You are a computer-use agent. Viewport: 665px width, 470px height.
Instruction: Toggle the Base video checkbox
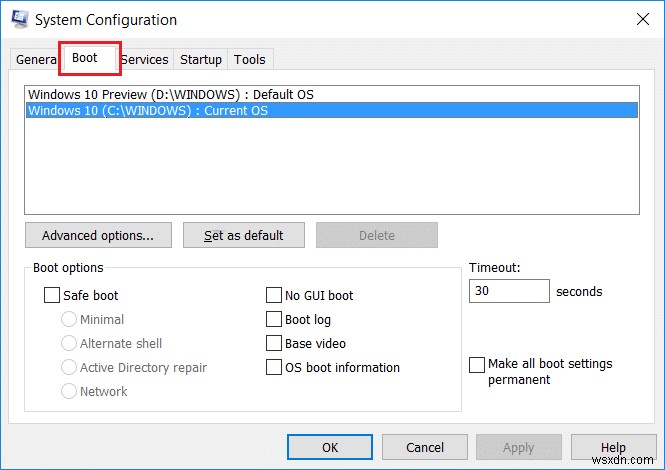coord(274,344)
